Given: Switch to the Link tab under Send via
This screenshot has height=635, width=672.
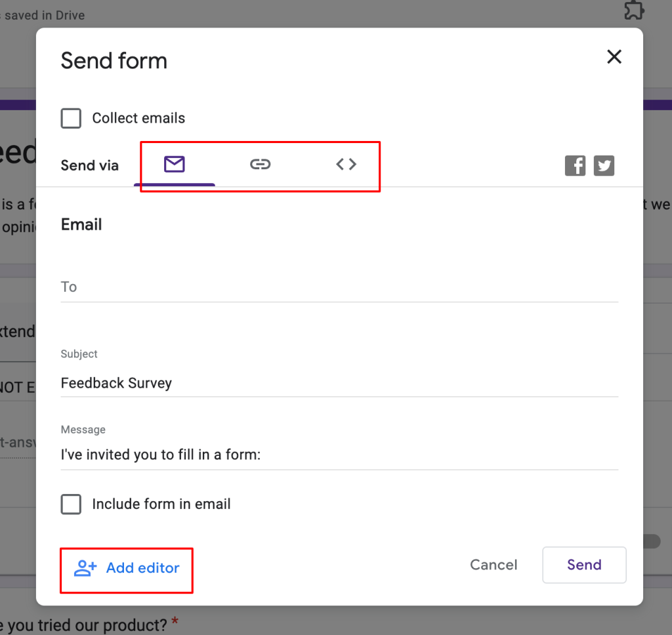Looking at the screenshot, I should click(260, 165).
